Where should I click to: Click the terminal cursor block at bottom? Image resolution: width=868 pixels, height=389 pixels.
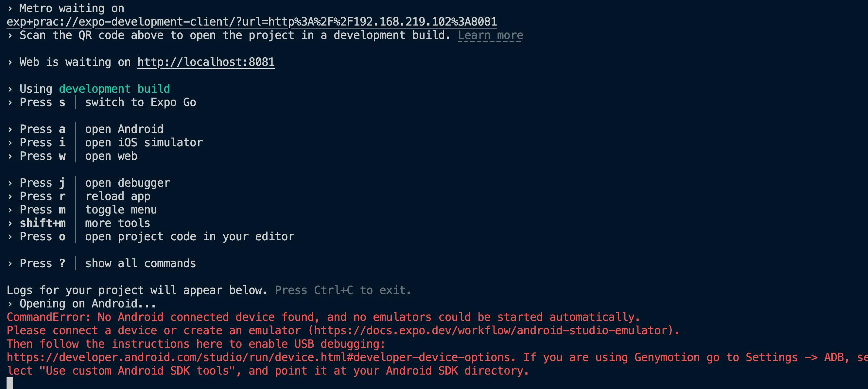pos(10,383)
